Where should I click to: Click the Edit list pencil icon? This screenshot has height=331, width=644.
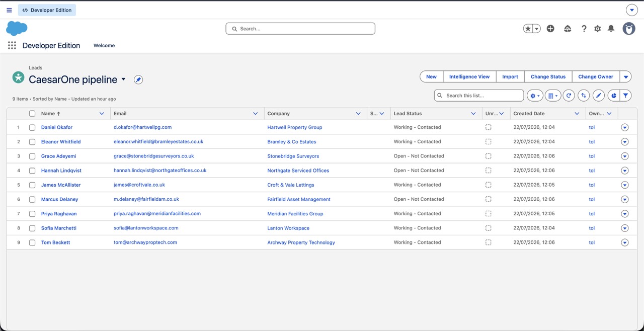[x=598, y=96]
